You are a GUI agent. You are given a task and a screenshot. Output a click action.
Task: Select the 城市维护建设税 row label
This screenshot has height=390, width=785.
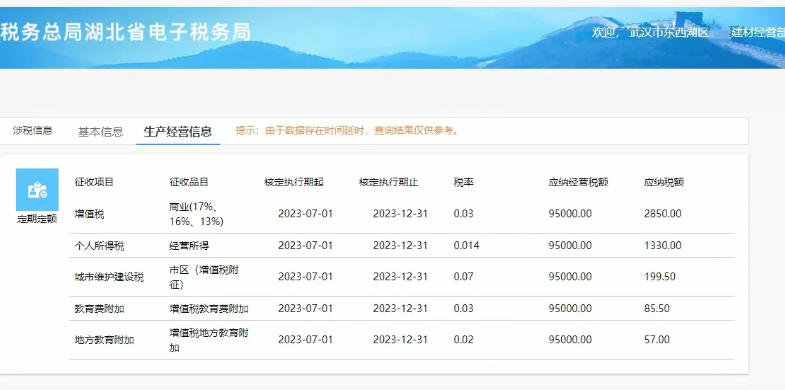tap(109, 277)
